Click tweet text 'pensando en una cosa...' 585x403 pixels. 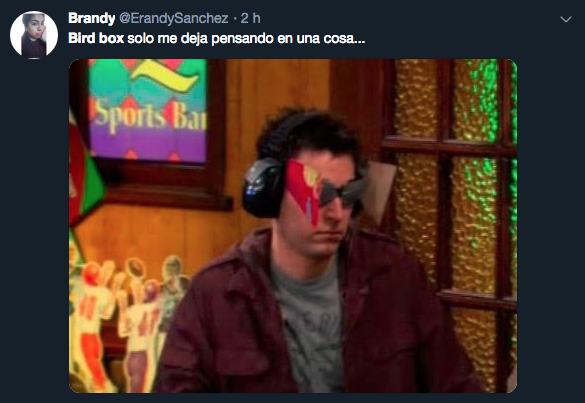click(288, 38)
